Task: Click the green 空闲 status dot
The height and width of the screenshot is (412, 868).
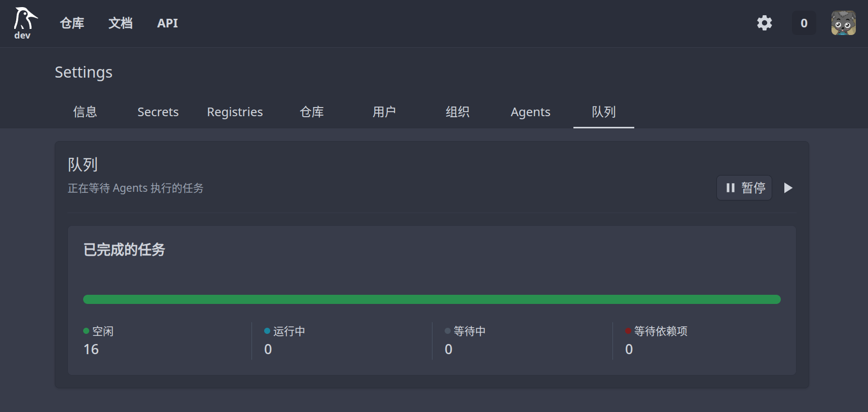Action: pos(86,331)
